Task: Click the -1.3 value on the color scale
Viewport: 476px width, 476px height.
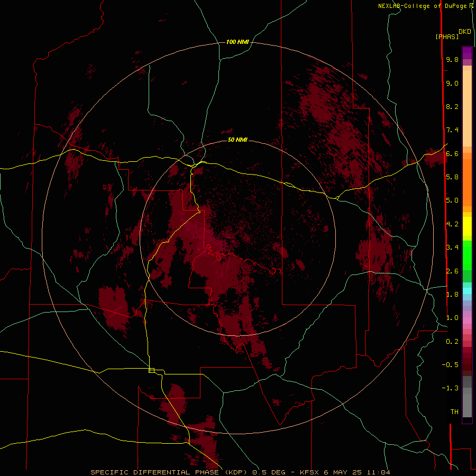Action: 450,388
